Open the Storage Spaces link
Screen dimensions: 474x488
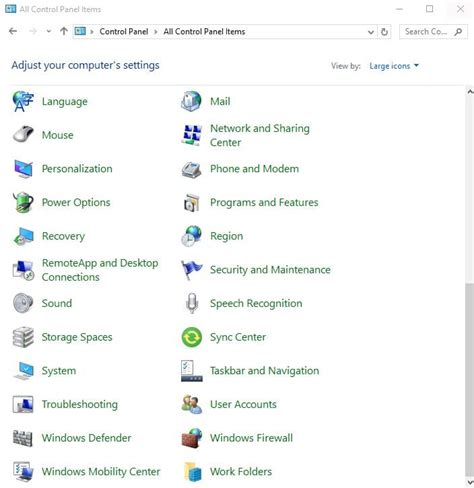click(x=77, y=337)
